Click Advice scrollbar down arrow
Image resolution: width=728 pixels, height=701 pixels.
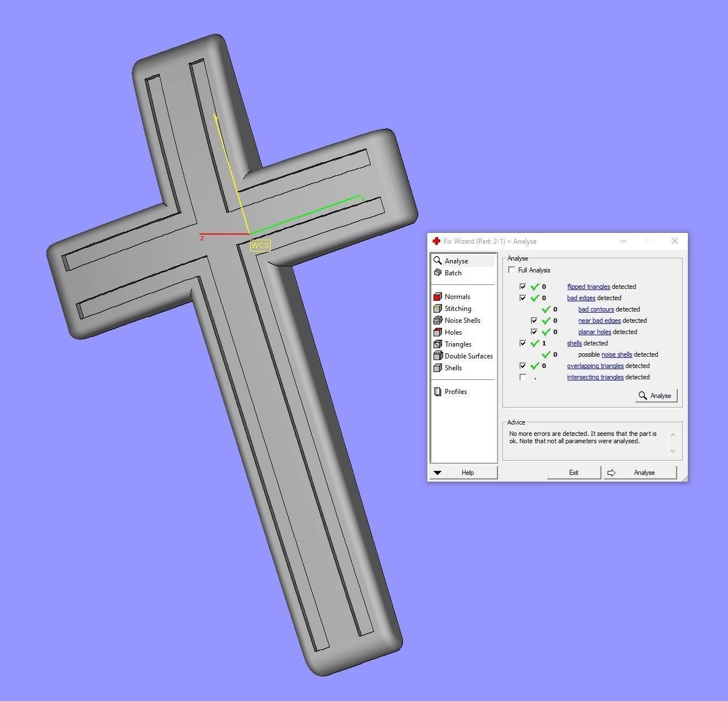(x=673, y=451)
